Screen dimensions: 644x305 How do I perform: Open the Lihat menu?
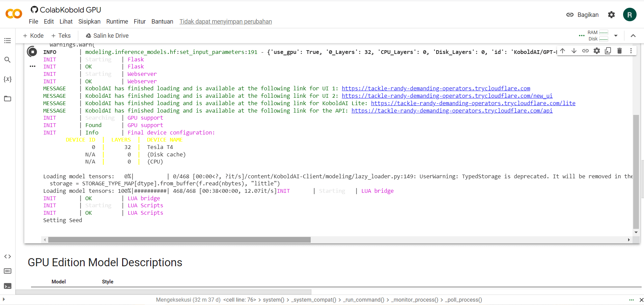[x=66, y=22]
